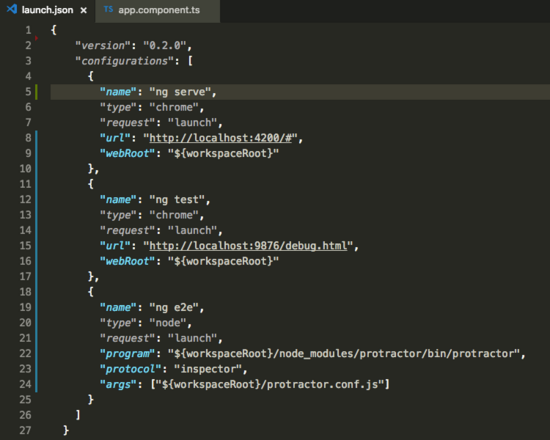Click the protractor.conf.js args value
Image resolution: width=550 pixels, height=440 pixels.
click(270, 385)
